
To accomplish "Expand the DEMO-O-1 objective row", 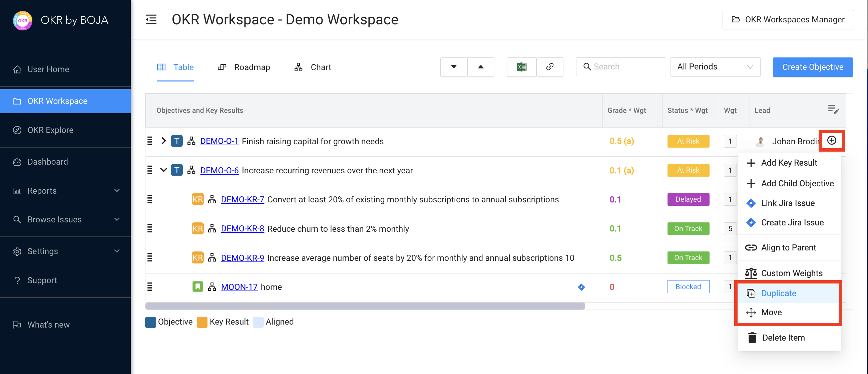I will click(x=163, y=141).
